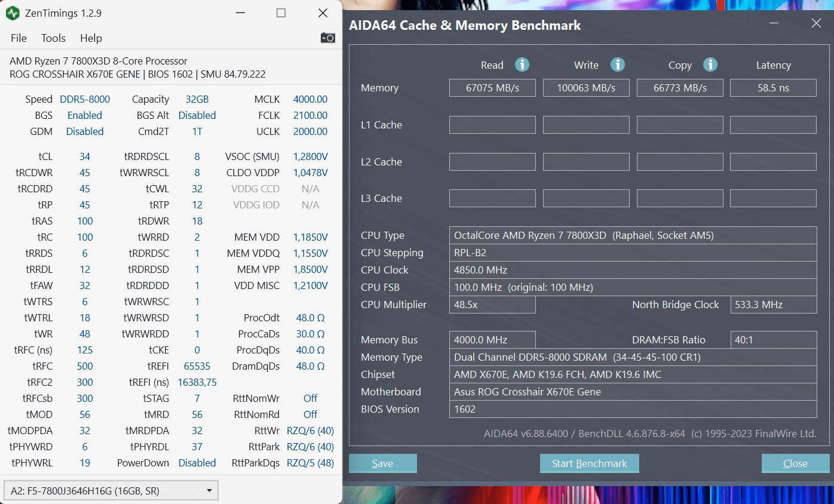This screenshot has height=504, width=834.
Task: Click the Cmd2T 1T value
Action: [x=197, y=131]
